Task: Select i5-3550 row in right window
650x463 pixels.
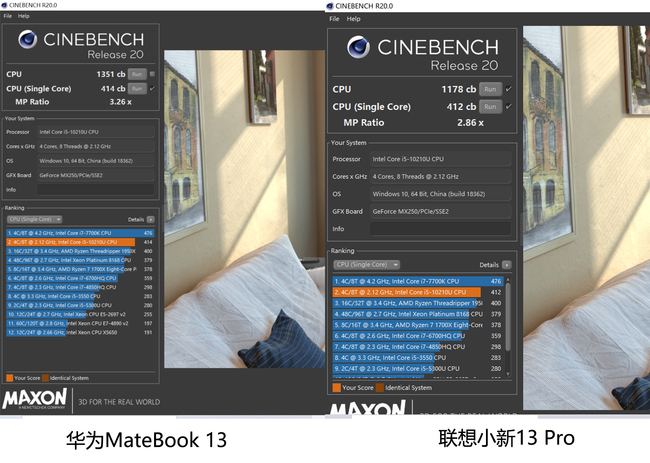Action: (x=418, y=358)
